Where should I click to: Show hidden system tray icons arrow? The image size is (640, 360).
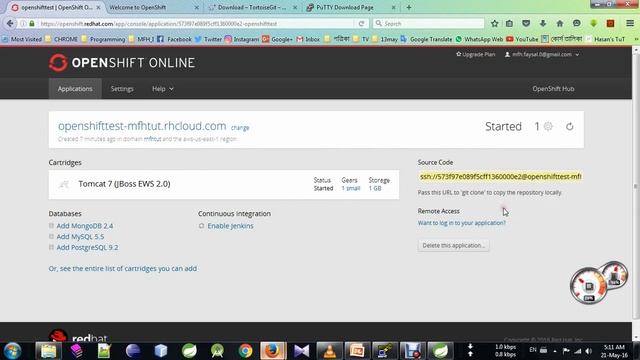pyautogui.click(x=555, y=351)
